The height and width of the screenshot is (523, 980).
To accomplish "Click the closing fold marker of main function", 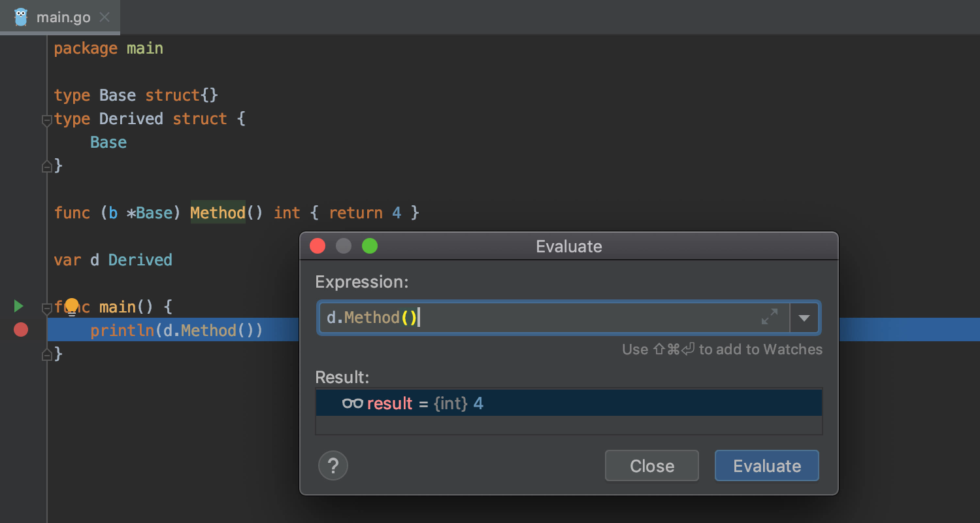I will [x=46, y=355].
